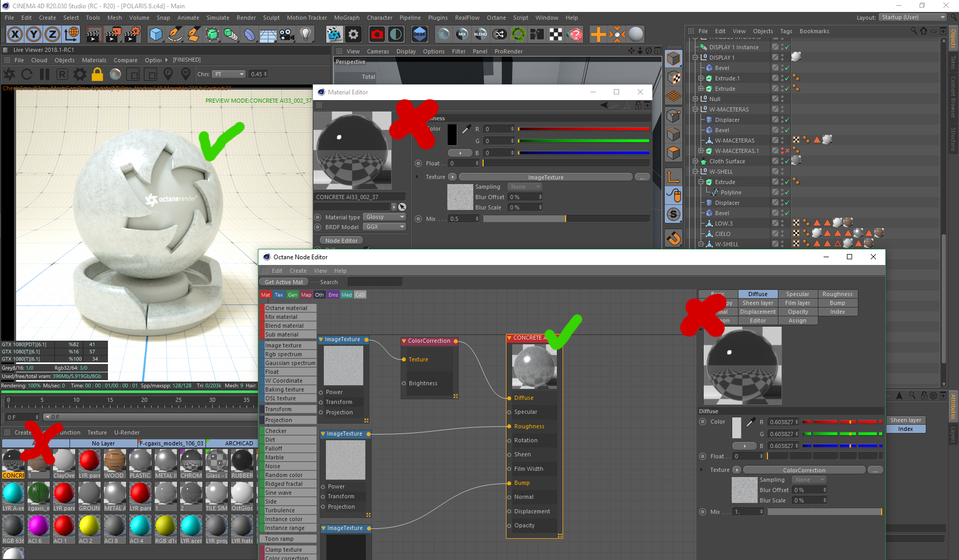Add an Octane material node from list
This screenshot has width=959, height=560.
287,308
